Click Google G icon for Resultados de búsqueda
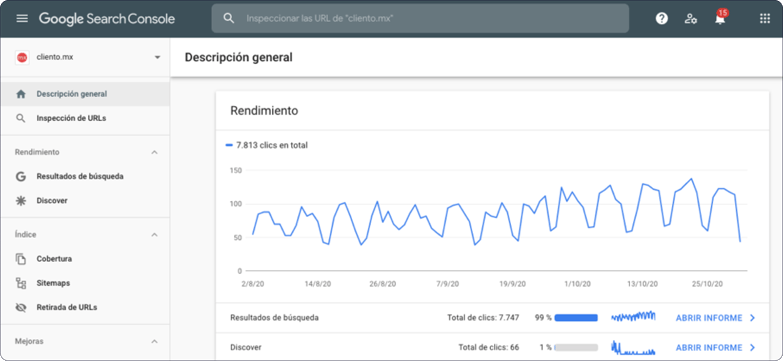The height and width of the screenshot is (361, 783). (20, 176)
